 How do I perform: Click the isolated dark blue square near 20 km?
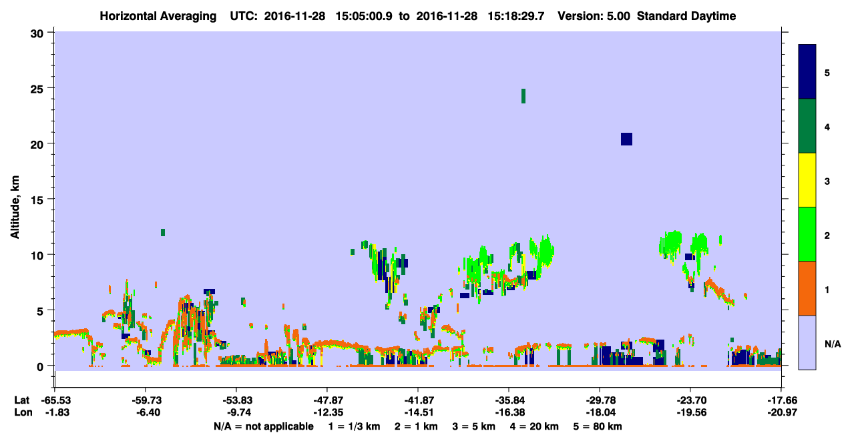click(x=626, y=139)
